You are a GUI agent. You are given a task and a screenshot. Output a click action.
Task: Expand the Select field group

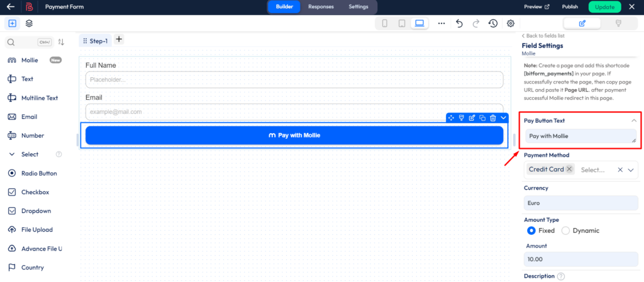click(x=30, y=155)
